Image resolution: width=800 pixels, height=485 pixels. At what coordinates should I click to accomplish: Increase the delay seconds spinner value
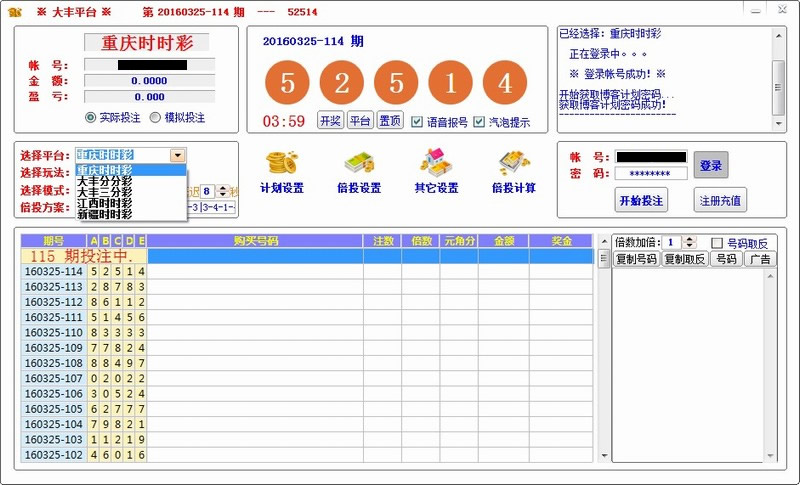tap(222, 188)
